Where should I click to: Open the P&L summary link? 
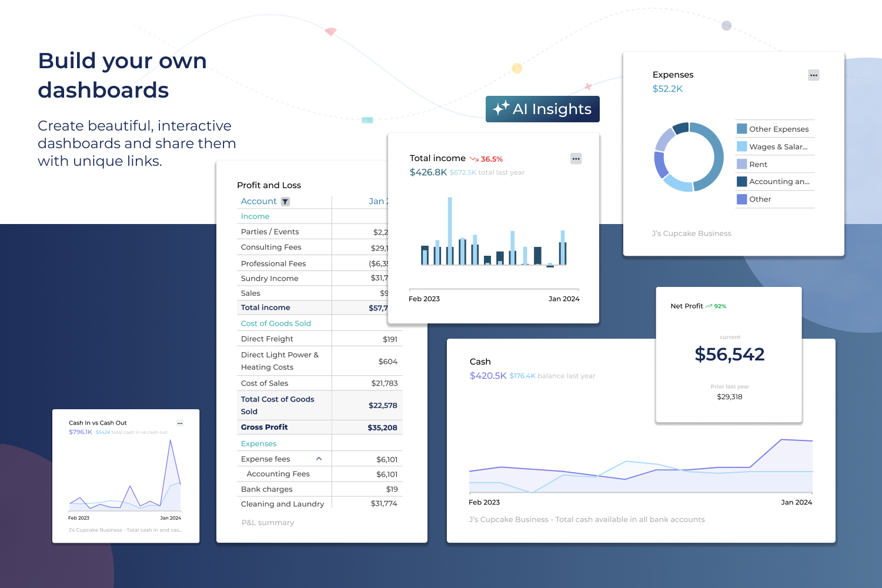click(x=268, y=522)
